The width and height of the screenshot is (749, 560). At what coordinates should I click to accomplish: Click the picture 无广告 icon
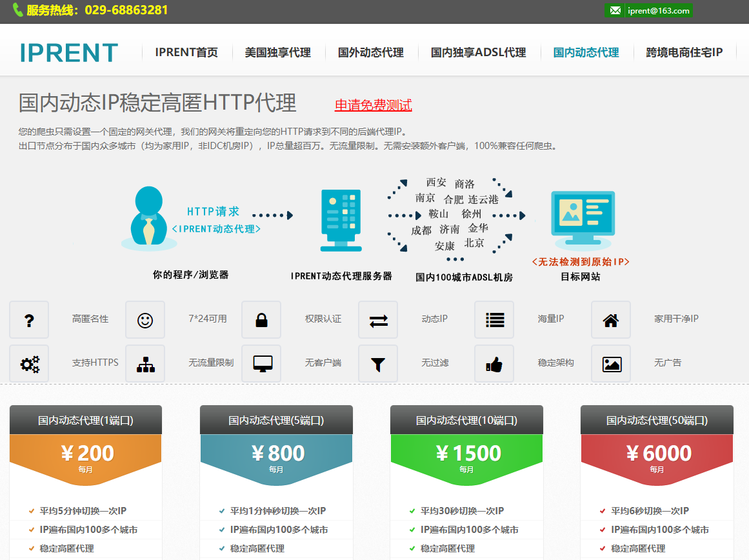pos(611,364)
